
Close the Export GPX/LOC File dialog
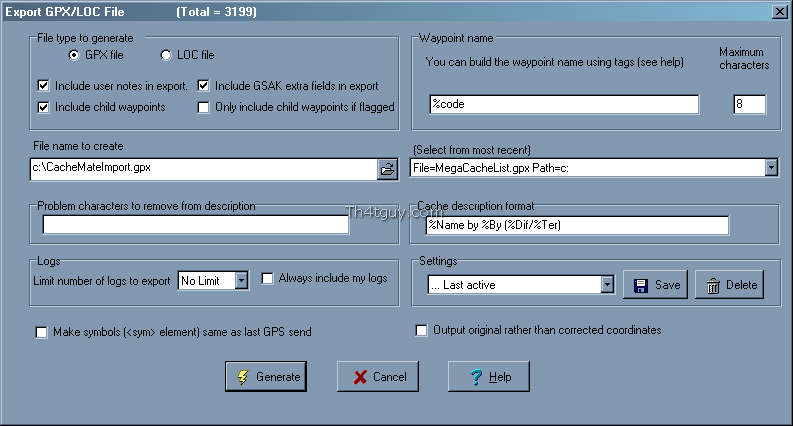(780, 10)
